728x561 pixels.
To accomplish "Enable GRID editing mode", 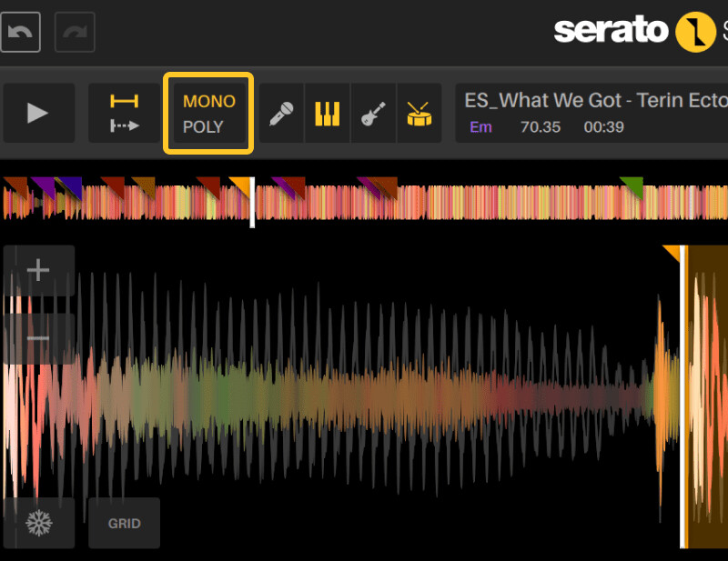I will (124, 523).
